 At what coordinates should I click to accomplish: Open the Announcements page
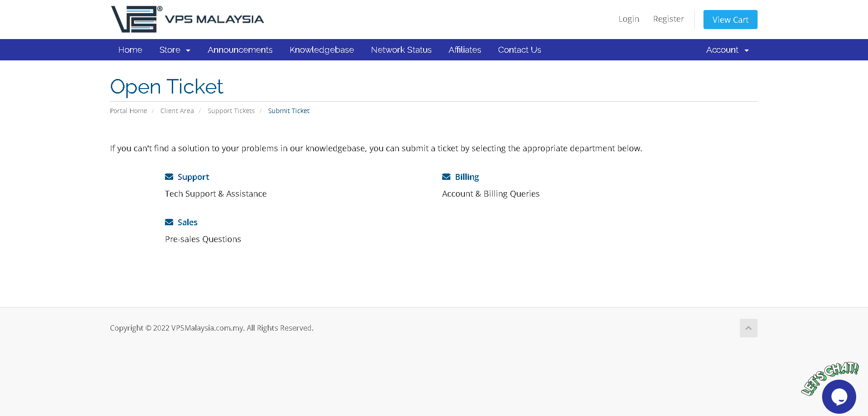tap(240, 50)
